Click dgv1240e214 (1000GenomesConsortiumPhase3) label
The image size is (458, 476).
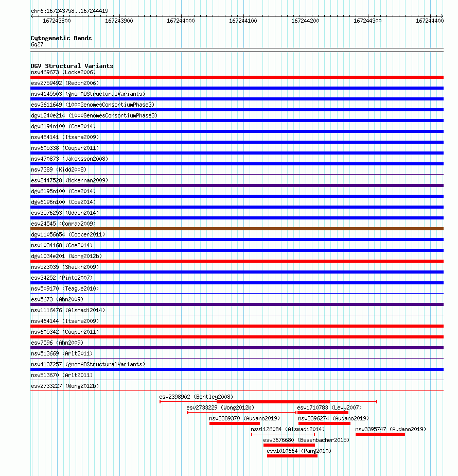(x=94, y=116)
